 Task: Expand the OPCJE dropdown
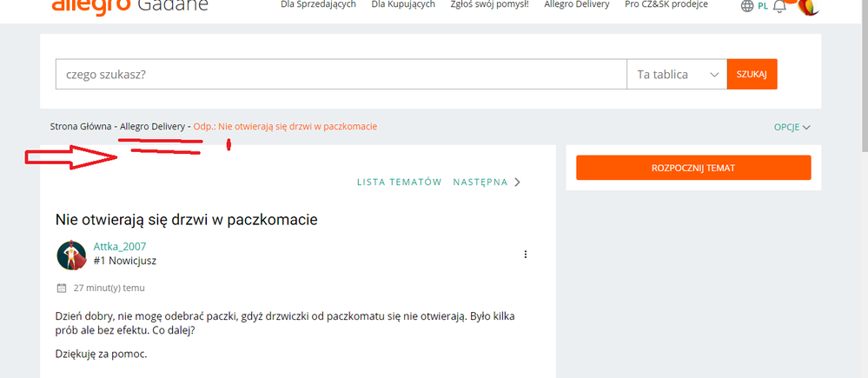792,127
